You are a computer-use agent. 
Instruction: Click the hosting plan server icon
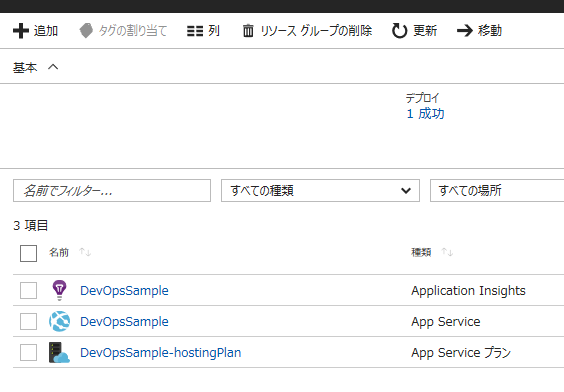click(59, 352)
